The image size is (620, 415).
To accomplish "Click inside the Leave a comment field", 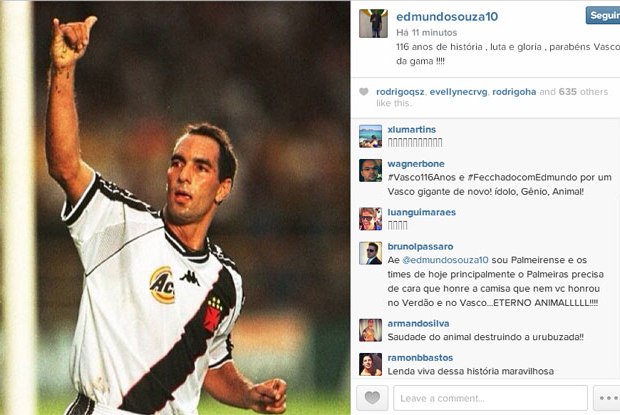I will [490, 398].
